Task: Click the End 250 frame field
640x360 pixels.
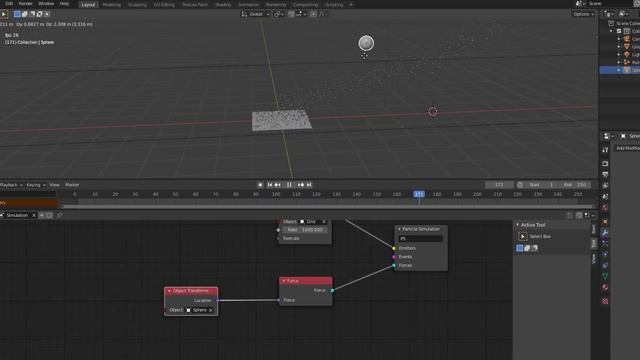Action: click(x=575, y=185)
